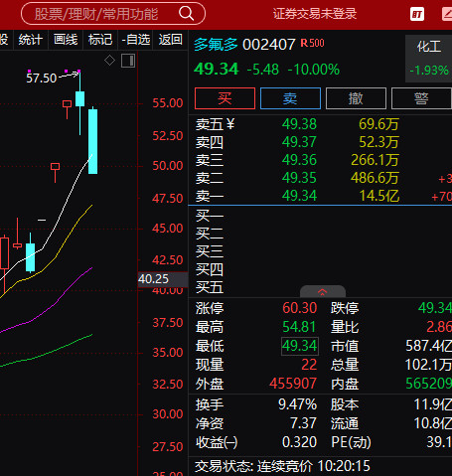Click the ¥ symbol beside 卖五
Viewport: 452px width, 476px height.
coord(230,124)
